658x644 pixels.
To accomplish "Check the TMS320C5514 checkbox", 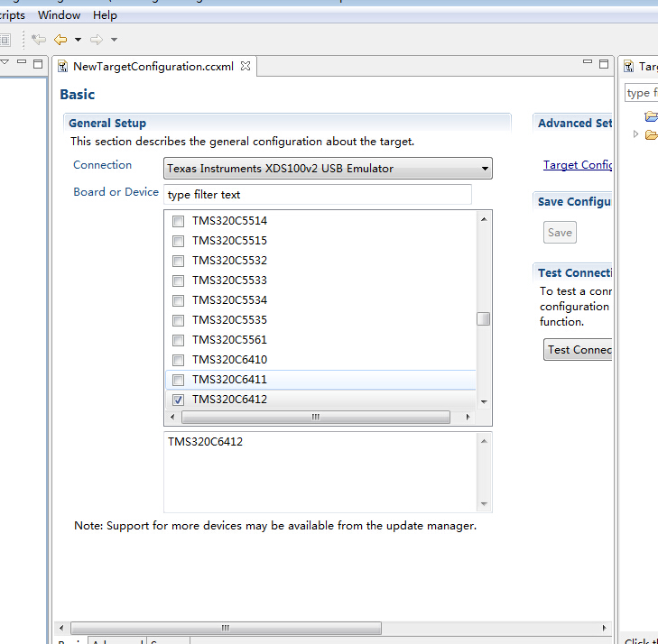I will (179, 221).
